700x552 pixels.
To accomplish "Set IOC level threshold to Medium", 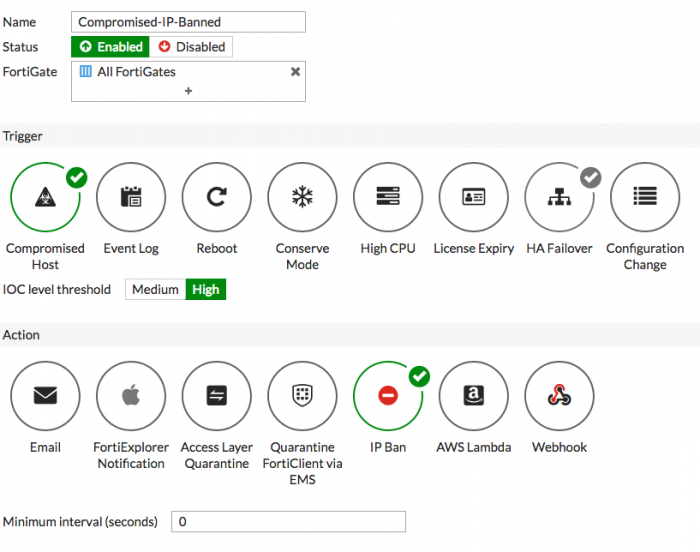I will (x=155, y=290).
